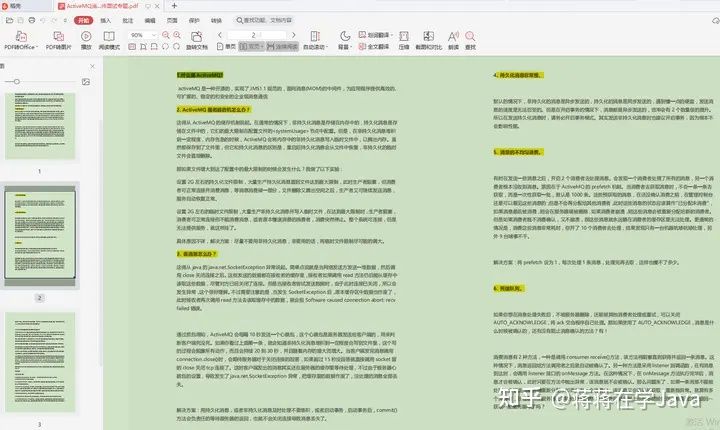Click the 划词翻译 translate tool
The height and width of the screenshot is (430, 720).
pos(375,35)
